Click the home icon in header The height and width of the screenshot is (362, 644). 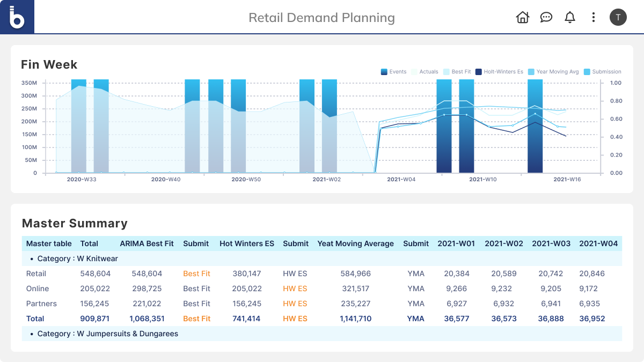[522, 17]
